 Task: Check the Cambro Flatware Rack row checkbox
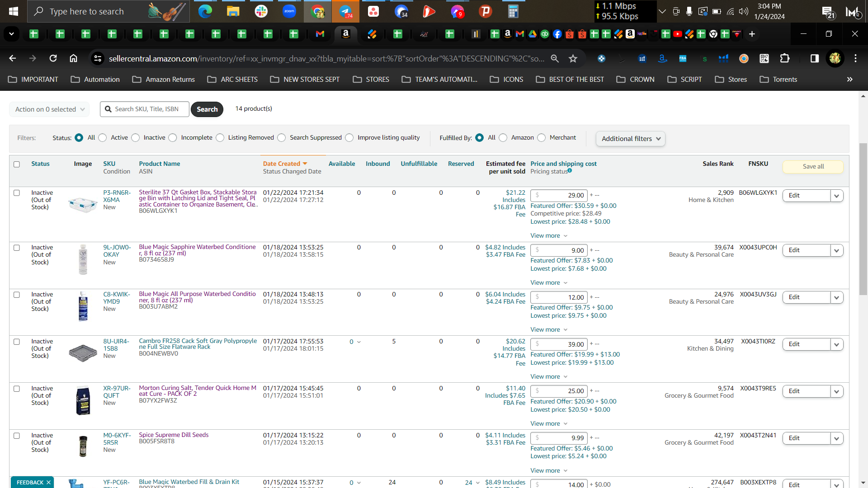[17, 342]
